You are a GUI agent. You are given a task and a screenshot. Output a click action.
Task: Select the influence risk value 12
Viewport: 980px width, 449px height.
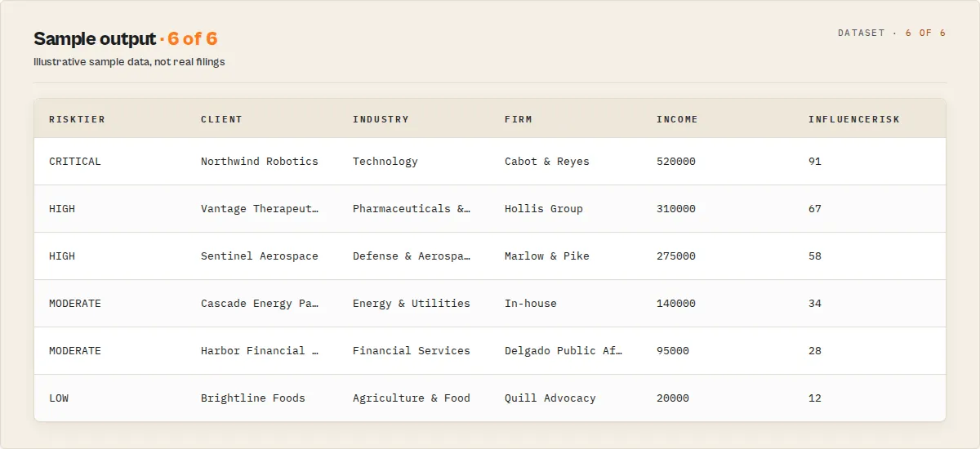click(815, 398)
